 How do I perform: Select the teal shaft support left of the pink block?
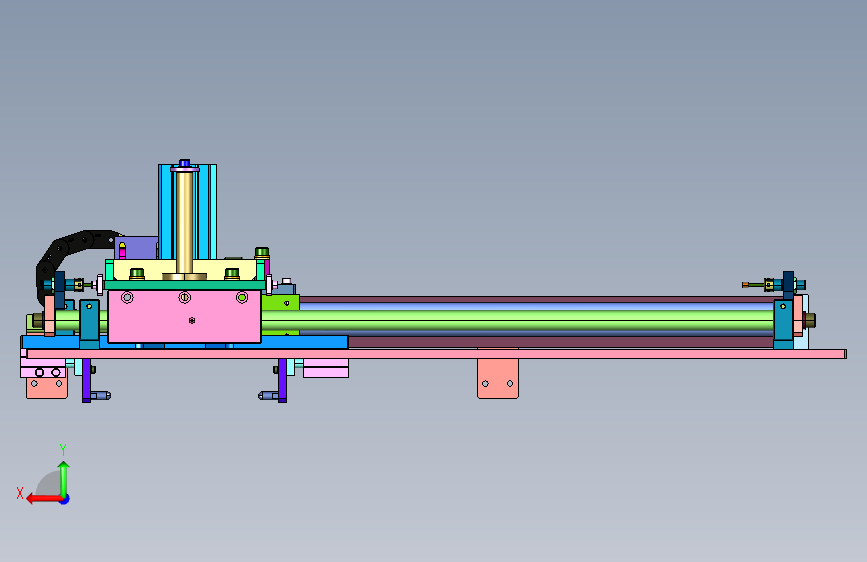(x=90, y=324)
